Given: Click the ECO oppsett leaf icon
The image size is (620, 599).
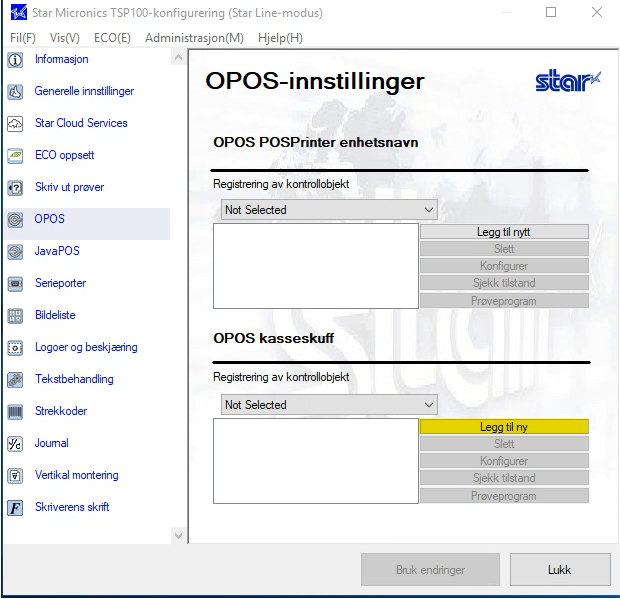Looking at the screenshot, I should 15,156.
